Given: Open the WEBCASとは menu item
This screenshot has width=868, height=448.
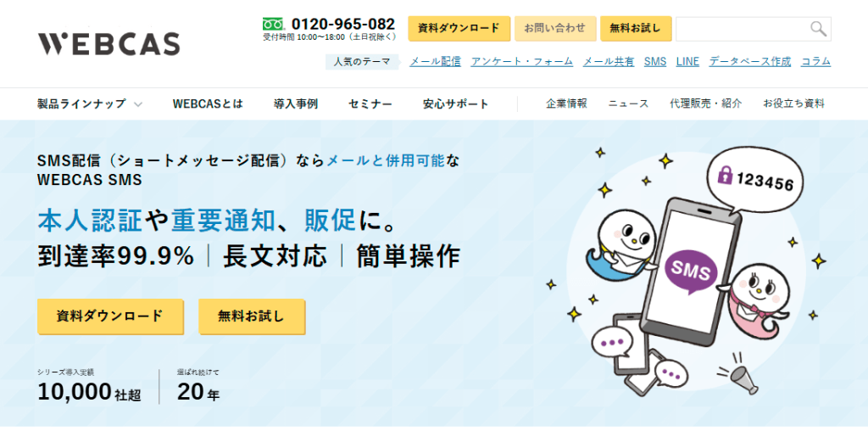Looking at the screenshot, I should tap(208, 104).
